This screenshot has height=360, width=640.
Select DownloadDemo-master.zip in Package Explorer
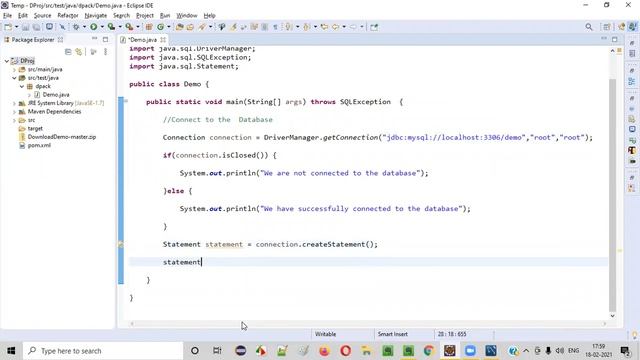tap(62, 137)
